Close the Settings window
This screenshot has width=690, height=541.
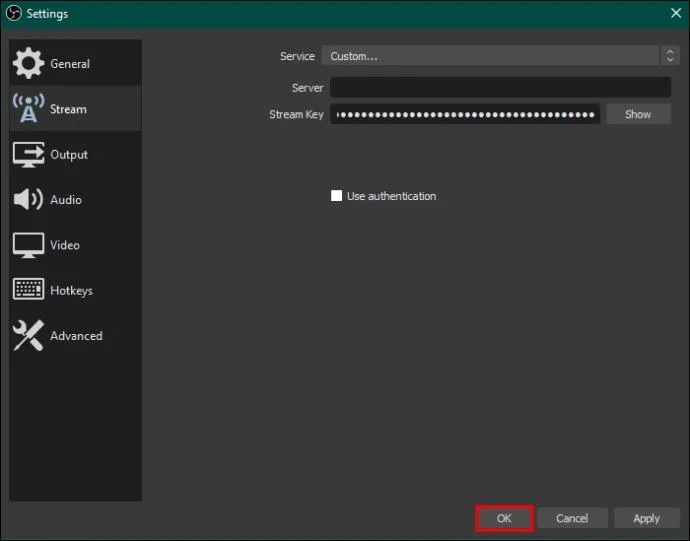676,13
